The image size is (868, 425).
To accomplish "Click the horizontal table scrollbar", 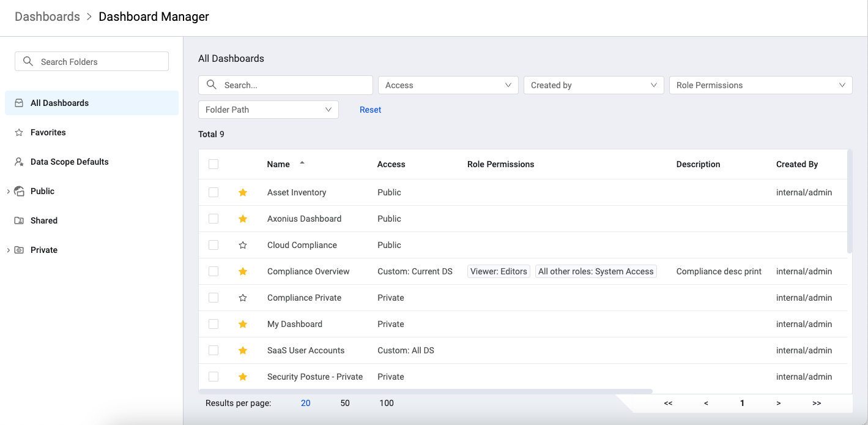I will tap(426, 391).
